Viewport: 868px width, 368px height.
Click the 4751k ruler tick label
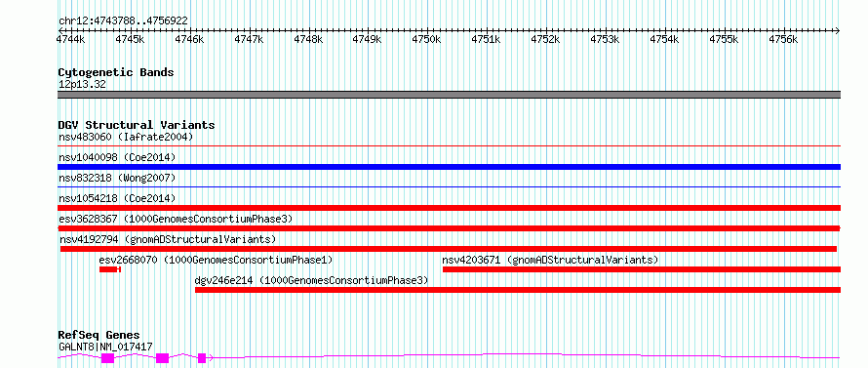pyautogui.click(x=486, y=39)
